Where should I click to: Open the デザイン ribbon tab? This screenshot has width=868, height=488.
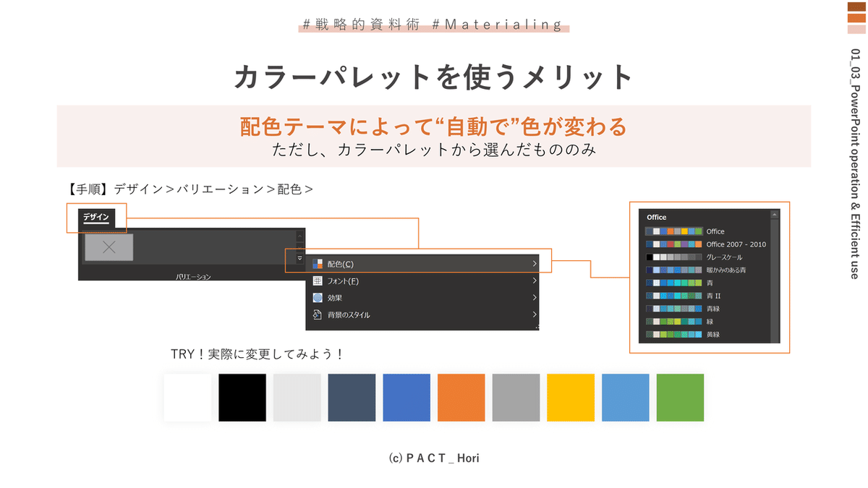95,217
